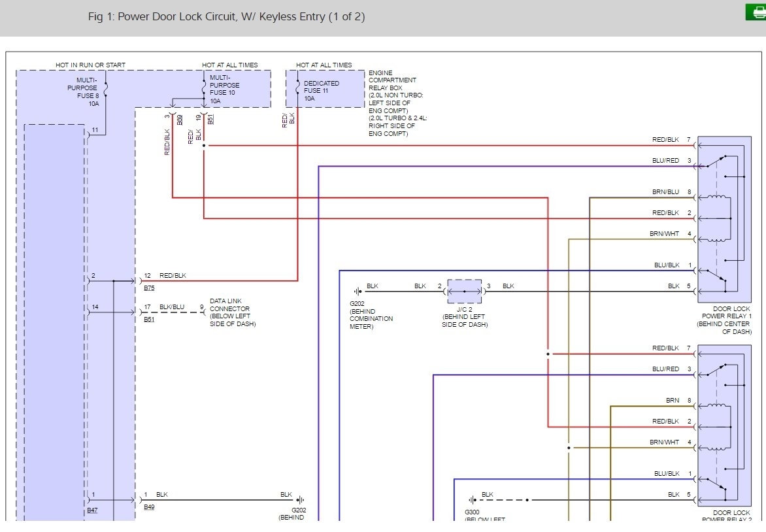The image size is (766, 532).
Task: Click the G300 ground symbol
Action: (x=472, y=500)
